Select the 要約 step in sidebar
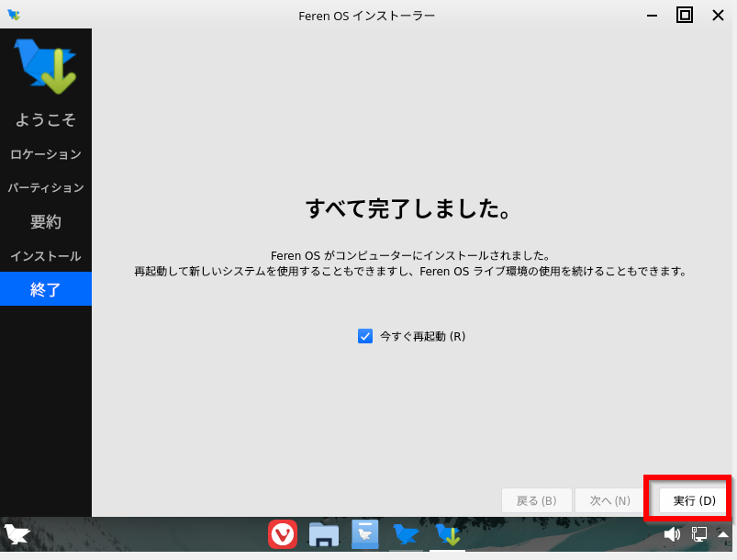The height and width of the screenshot is (560, 737). [x=46, y=221]
